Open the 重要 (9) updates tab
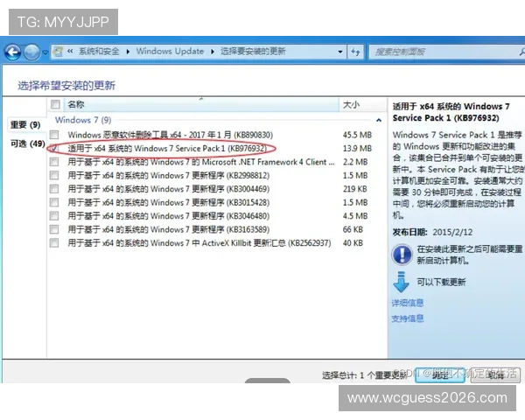This screenshot has height=420, width=525. [25, 125]
